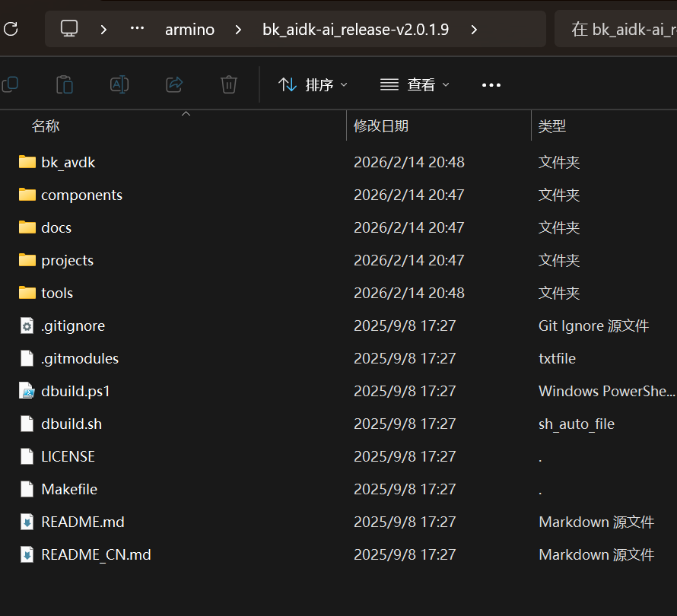Click the Rename toolbar icon
677x616 pixels.
pos(119,84)
